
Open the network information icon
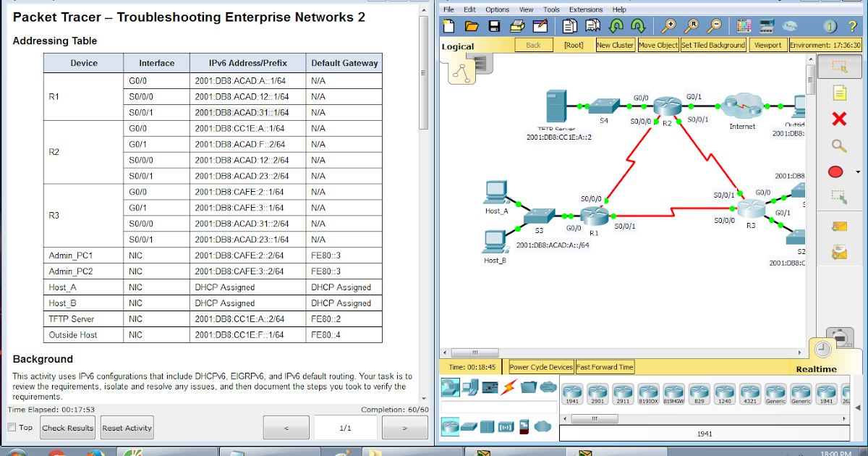831,27
